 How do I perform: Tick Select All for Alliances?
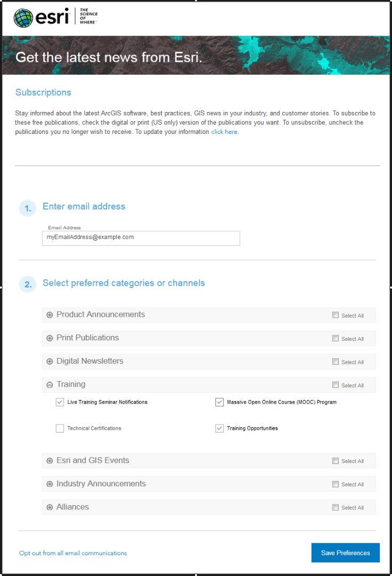[x=335, y=507]
